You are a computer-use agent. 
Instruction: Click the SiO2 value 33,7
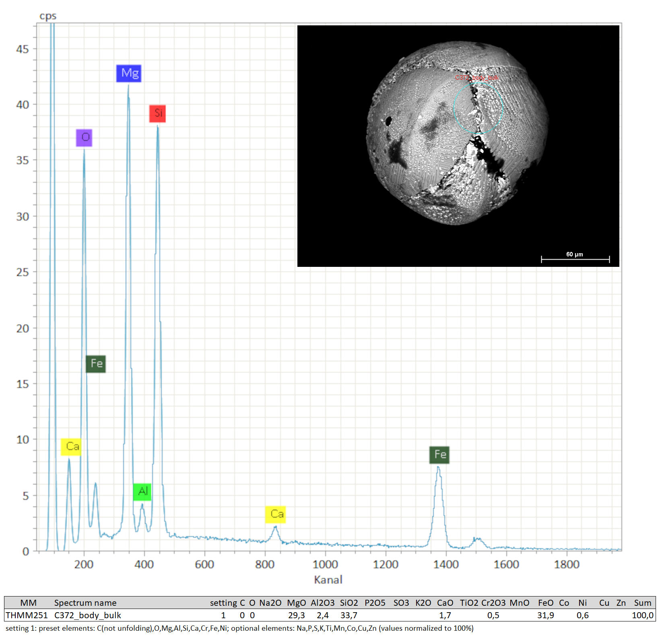tap(349, 615)
